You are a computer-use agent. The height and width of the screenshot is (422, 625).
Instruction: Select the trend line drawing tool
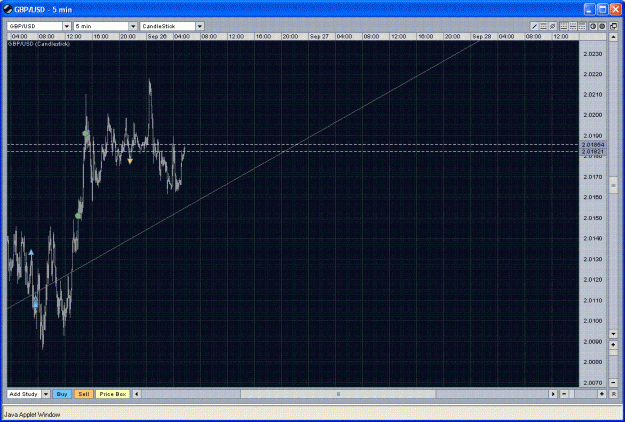pos(535,27)
